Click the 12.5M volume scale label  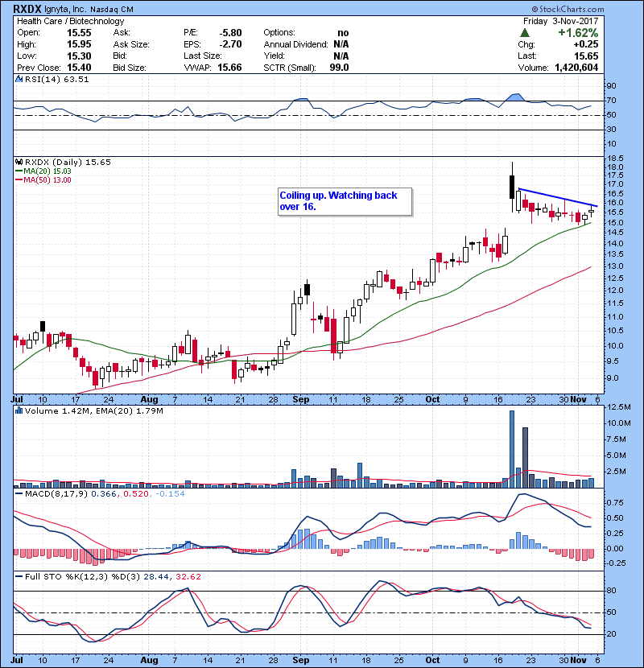tap(618, 407)
